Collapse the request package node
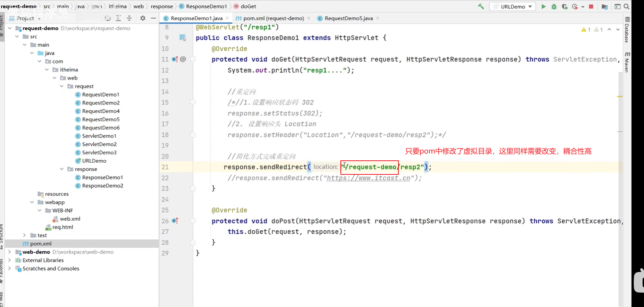This screenshot has height=307, width=644. [x=62, y=86]
